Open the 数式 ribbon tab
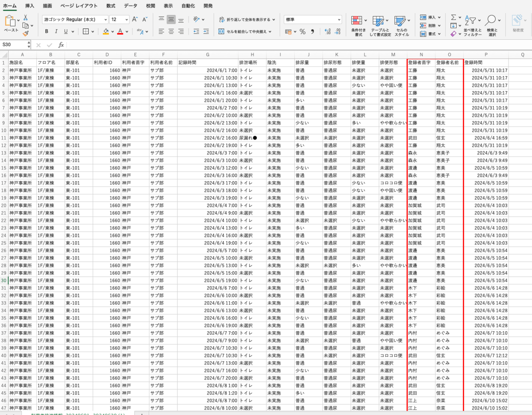Image resolution: width=532 pixels, height=415 pixels. pos(111,6)
